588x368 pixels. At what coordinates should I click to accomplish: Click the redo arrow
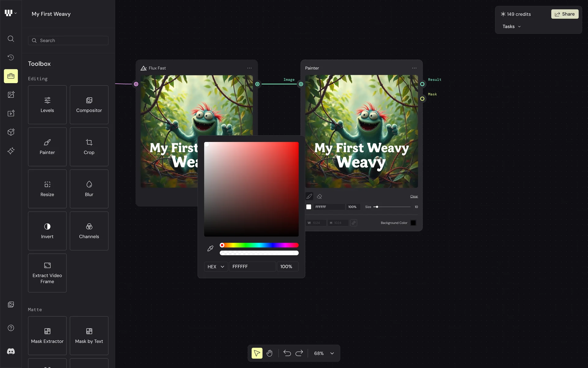[299, 353]
